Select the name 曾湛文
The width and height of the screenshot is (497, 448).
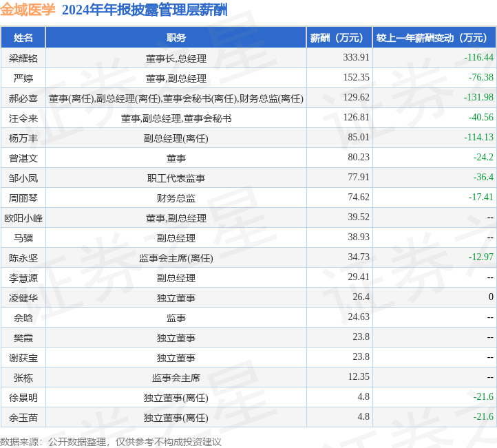pos(23,158)
